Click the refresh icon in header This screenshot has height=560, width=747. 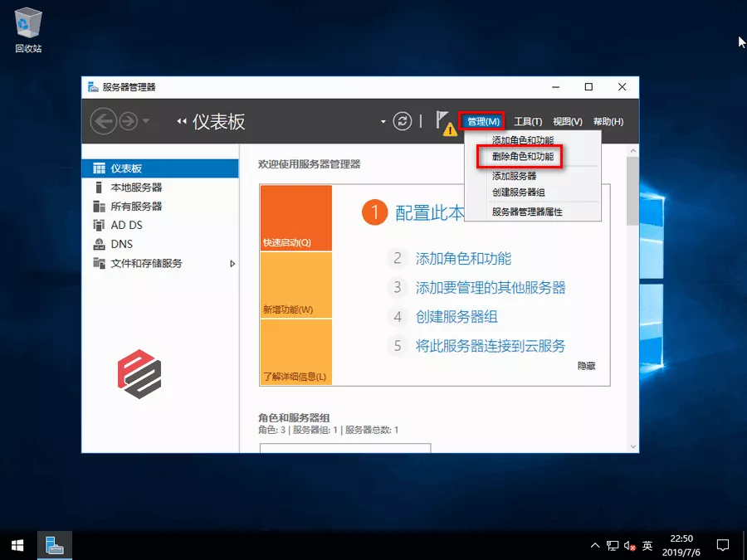[x=403, y=121]
